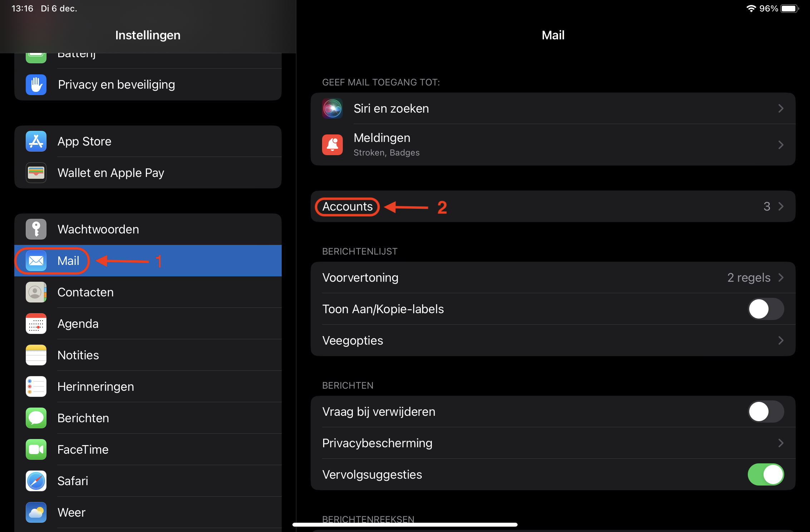
Task: Open Veegopties chevron arrow
Action: click(x=781, y=340)
